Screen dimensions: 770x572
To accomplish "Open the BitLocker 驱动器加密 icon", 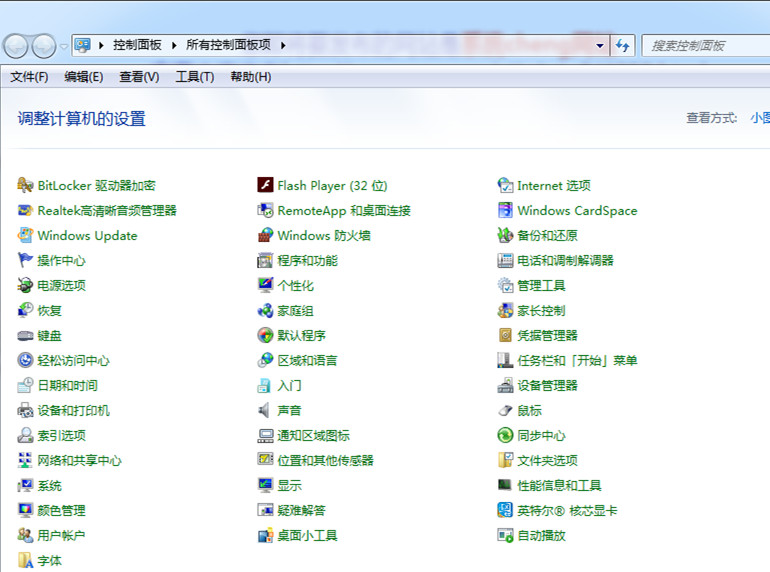I will [25, 185].
